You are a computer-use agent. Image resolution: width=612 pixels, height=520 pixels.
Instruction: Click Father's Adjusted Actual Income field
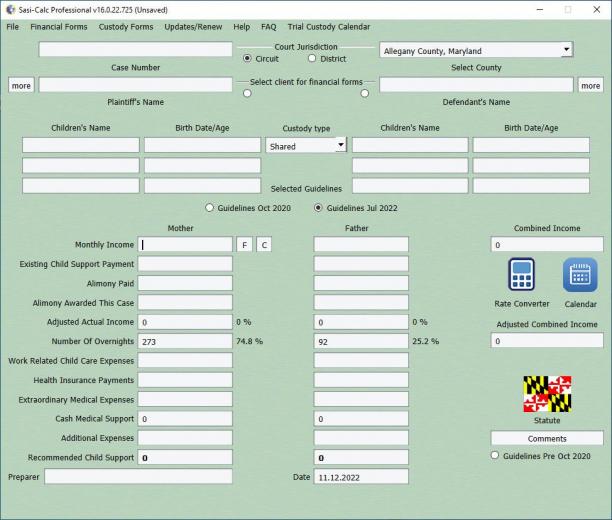361,322
